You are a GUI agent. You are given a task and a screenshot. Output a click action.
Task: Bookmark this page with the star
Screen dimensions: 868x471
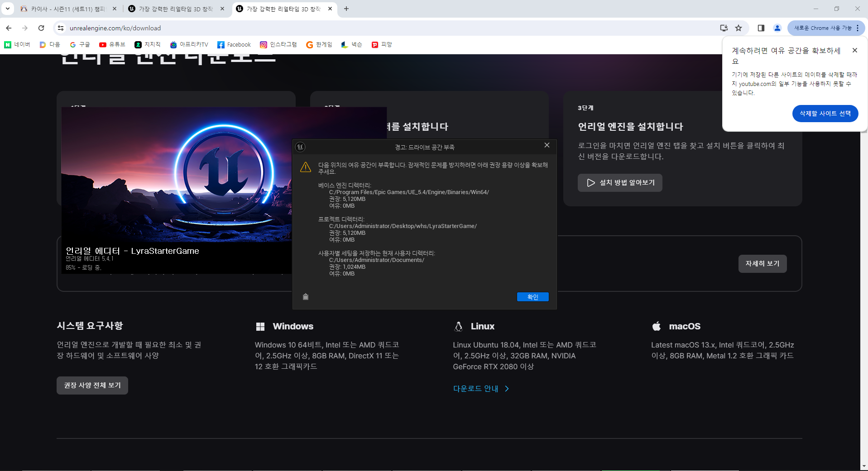pos(739,28)
